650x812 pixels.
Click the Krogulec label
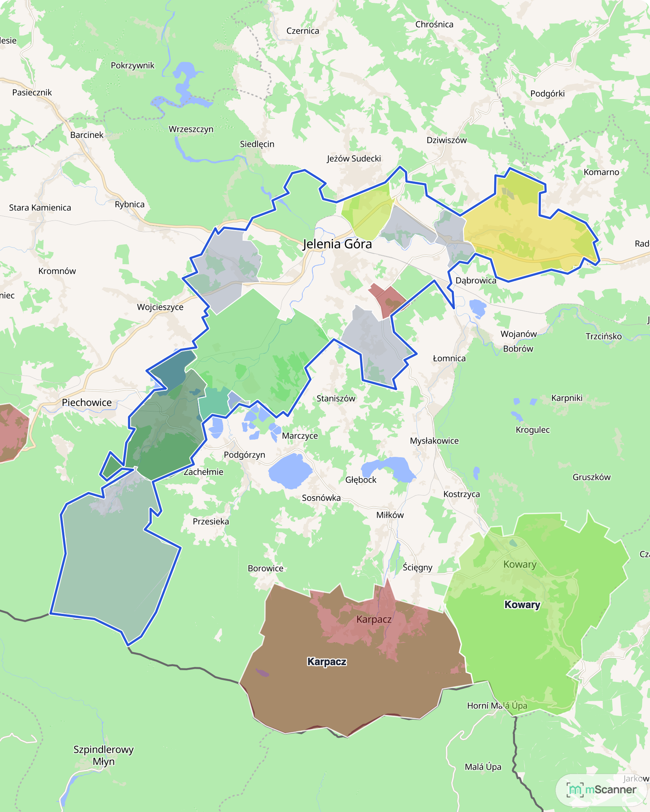pos(533,430)
